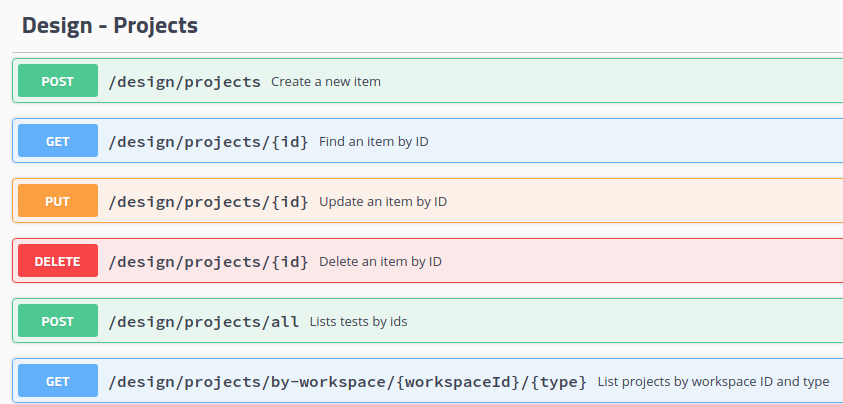Expand the 'Lists tests by ids' operation
Image resolution: width=843 pixels, height=404 pixels.
[358, 321]
